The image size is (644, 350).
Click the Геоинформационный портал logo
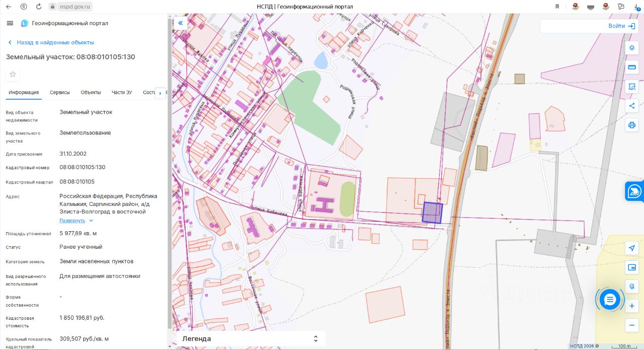64,23
